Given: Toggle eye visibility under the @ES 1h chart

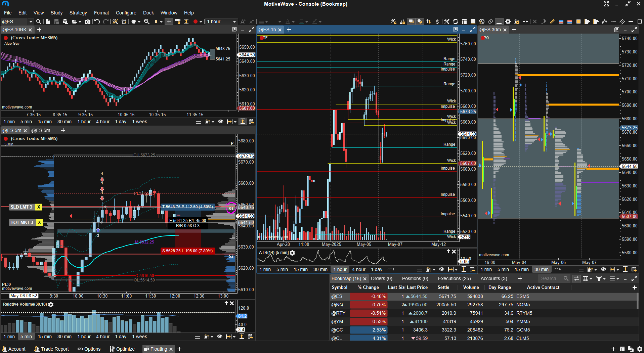Looking at the screenshot, I should (x=442, y=269).
